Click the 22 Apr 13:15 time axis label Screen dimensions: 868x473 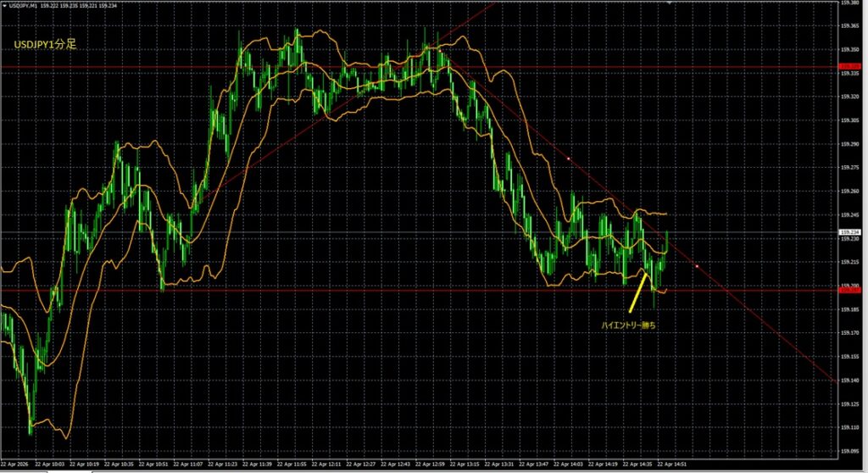point(465,465)
